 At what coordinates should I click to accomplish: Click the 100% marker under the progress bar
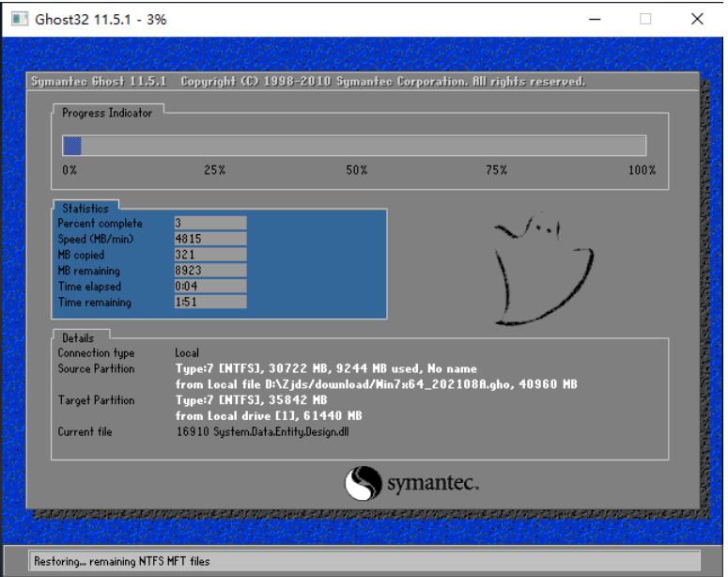point(642,170)
